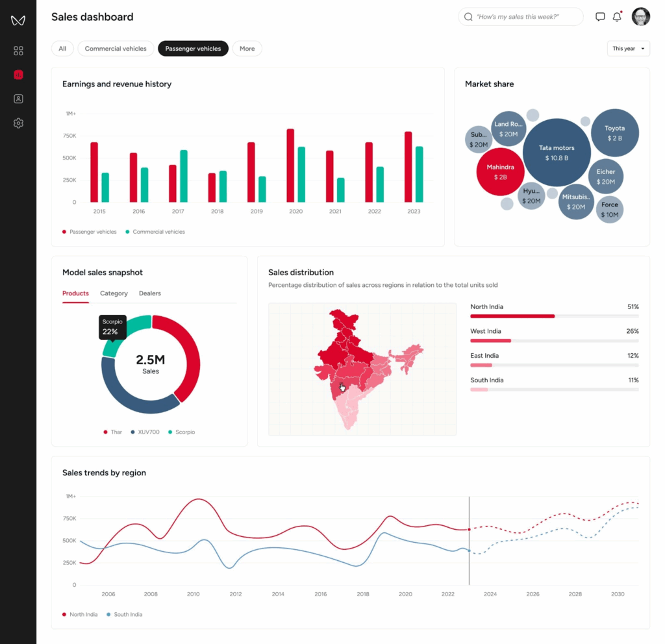Screen dimensions: 665x644
Task: Toggle Passenger vehicles legend in bar chart
Action: [x=90, y=232]
